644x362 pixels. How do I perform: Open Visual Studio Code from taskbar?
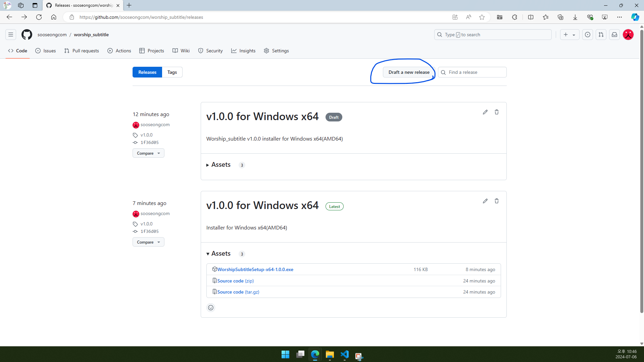click(x=345, y=355)
